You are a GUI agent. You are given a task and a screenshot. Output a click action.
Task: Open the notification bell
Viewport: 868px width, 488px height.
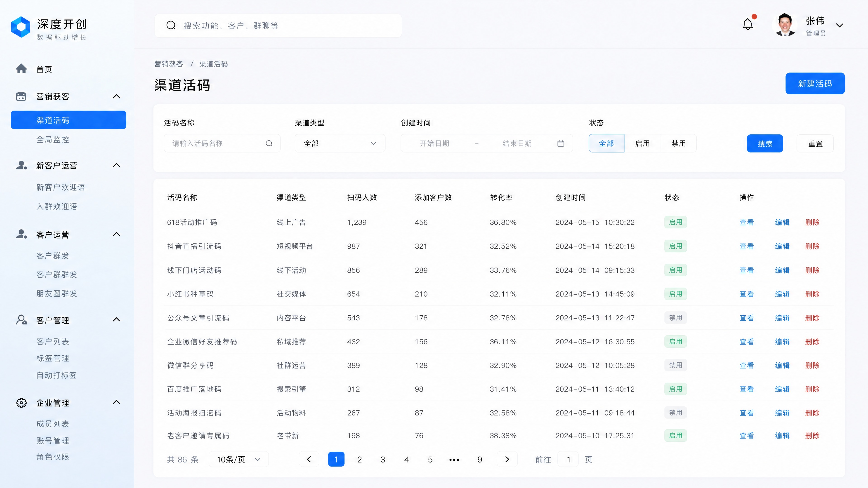(x=748, y=24)
